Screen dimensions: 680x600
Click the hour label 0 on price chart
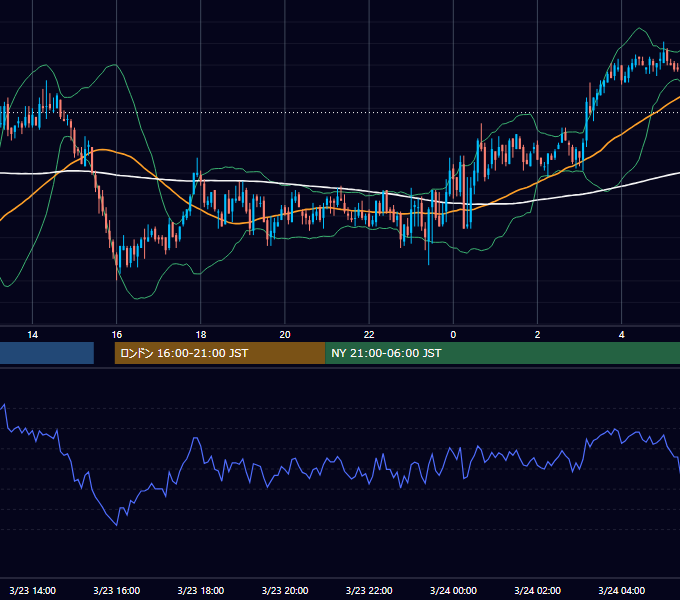[453, 335]
